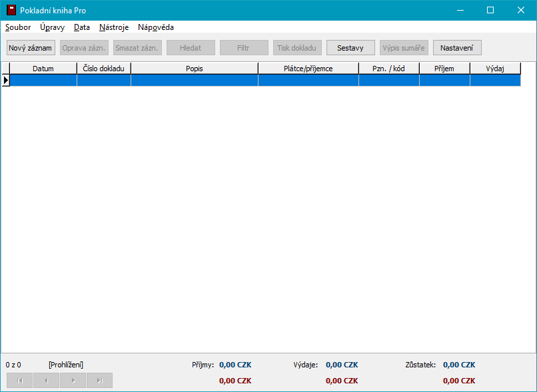This screenshot has height=392, width=537.
Task: Select the row indicator arrow marker
Action: [x=5, y=80]
